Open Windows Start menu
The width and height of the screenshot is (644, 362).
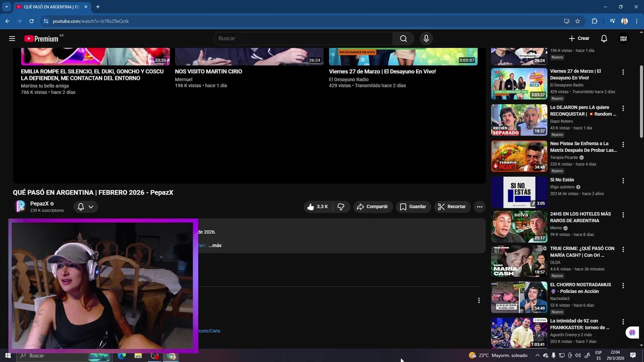tap(8, 355)
